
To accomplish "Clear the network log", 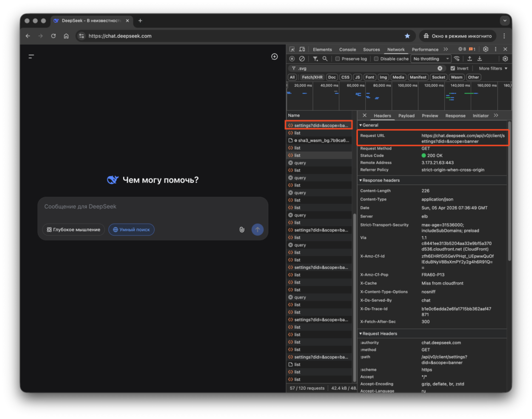I will click(302, 59).
